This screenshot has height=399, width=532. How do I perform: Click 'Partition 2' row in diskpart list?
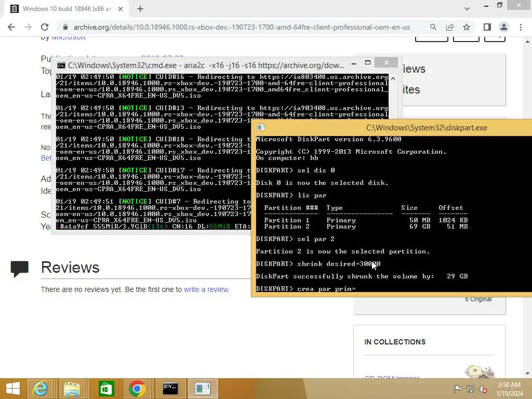[x=366, y=227]
